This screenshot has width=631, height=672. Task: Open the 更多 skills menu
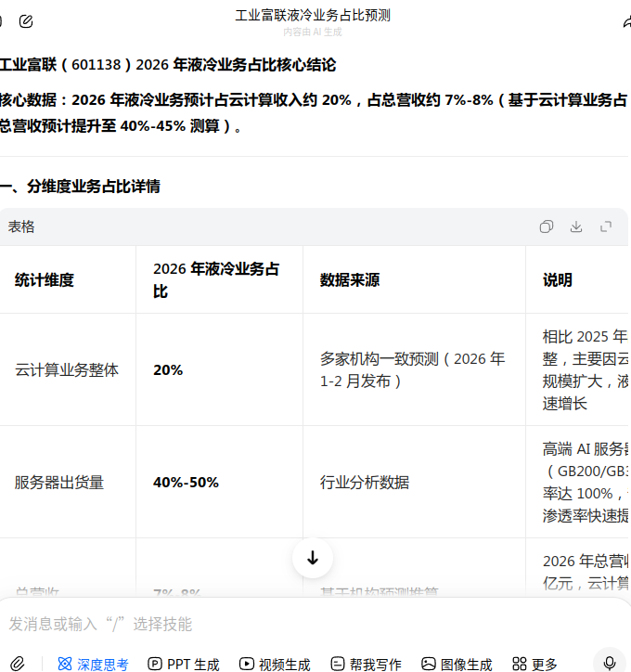pos(534,665)
